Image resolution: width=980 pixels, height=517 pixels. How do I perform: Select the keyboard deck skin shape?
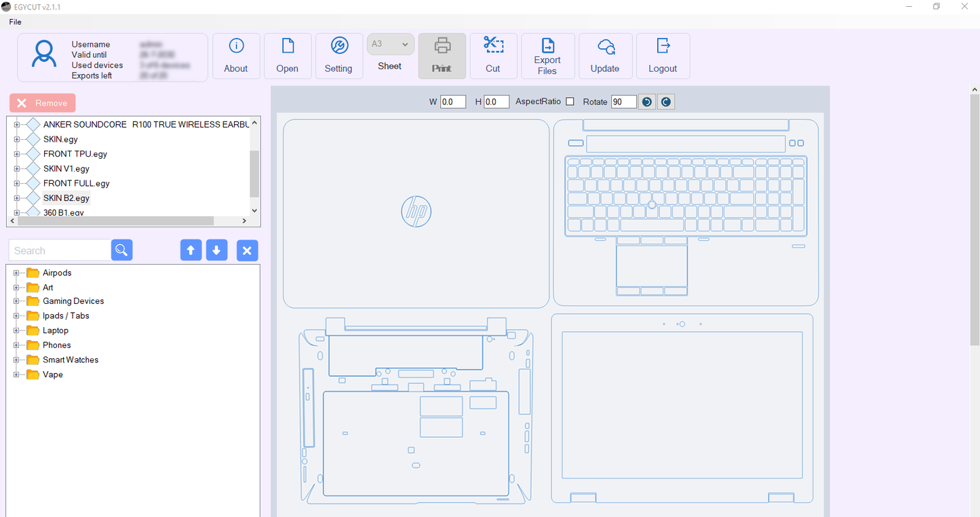coord(686,212)
